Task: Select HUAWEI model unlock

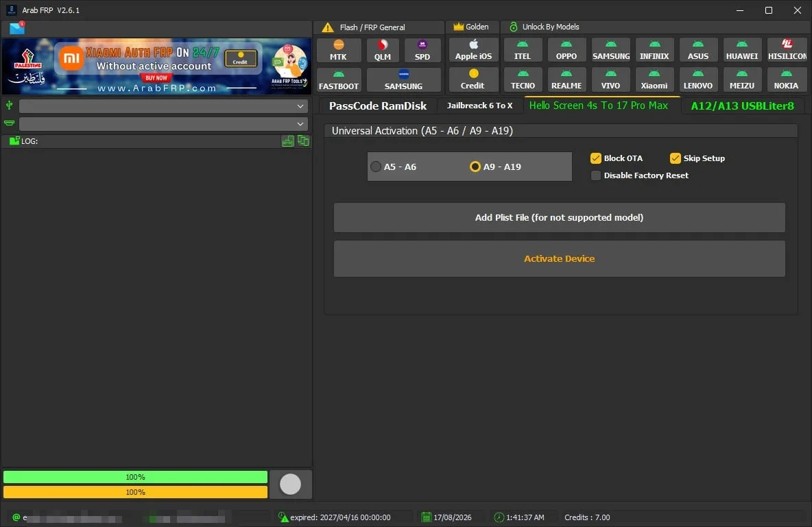Action: (742, 50)
